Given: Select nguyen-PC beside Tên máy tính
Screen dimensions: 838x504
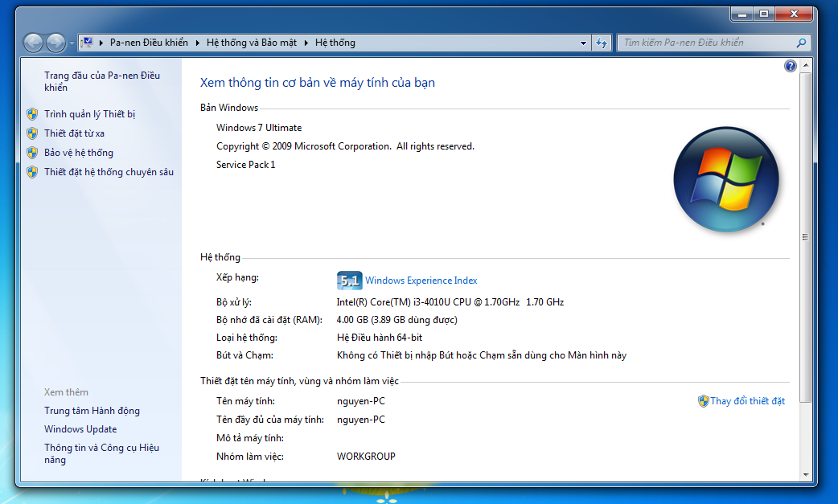Looking at the screenshot, I should click(361, 401).
